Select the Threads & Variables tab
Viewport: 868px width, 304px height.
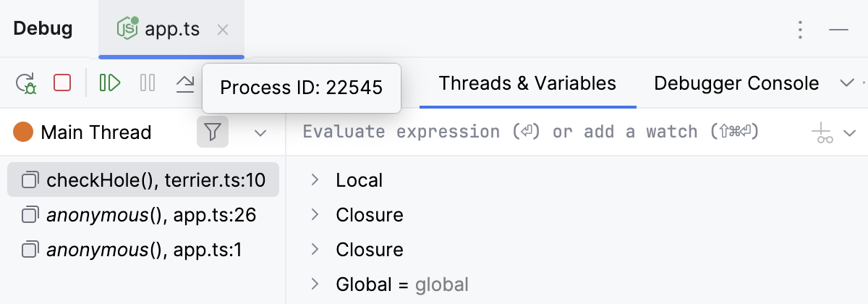(527, 83)
